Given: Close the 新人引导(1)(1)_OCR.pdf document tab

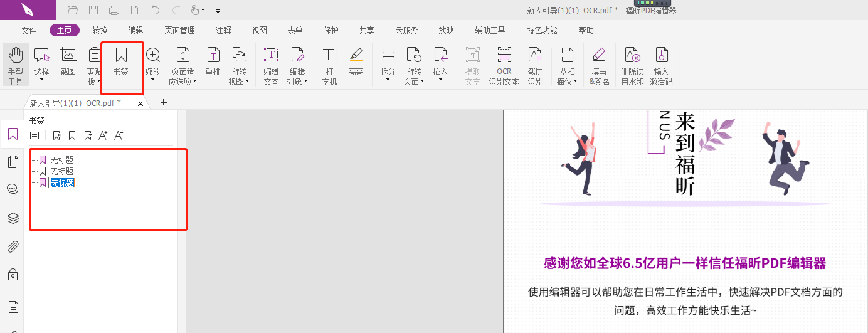Looking at the screenshot, I should click(x=140, y=103).
